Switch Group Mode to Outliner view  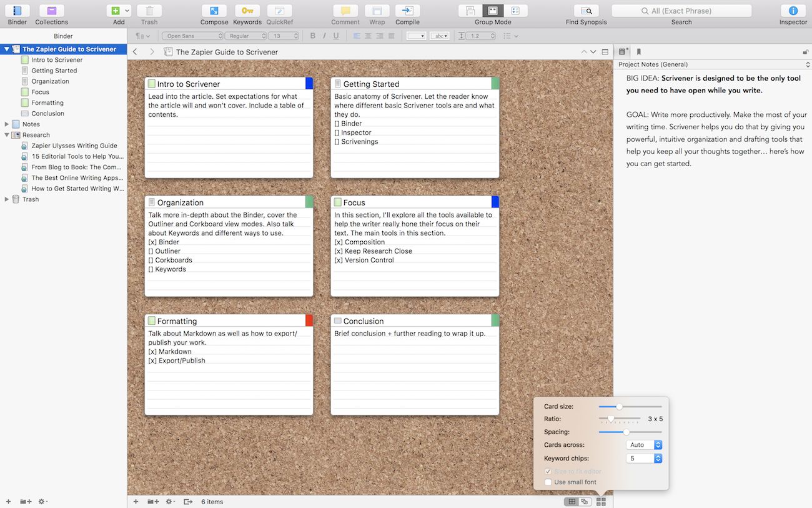[515, 11]
